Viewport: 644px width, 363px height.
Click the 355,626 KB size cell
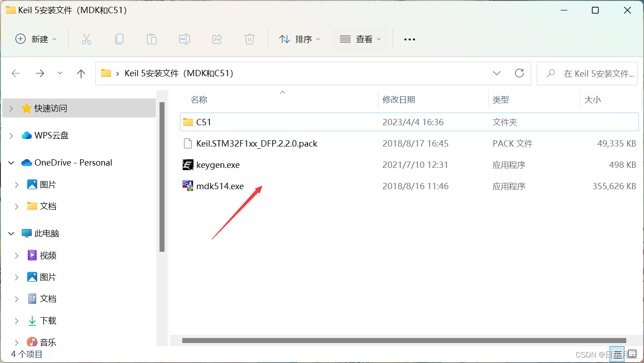(614, 186)
